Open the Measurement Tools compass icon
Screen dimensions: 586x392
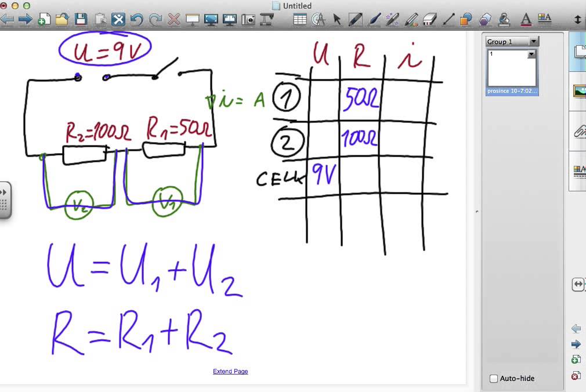[x=318, y=19]
